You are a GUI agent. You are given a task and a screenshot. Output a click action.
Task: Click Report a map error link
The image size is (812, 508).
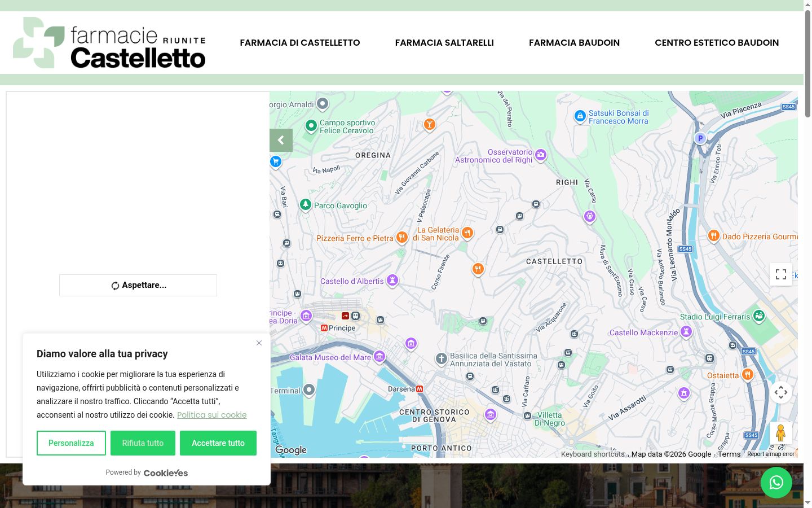pos(771,454)
